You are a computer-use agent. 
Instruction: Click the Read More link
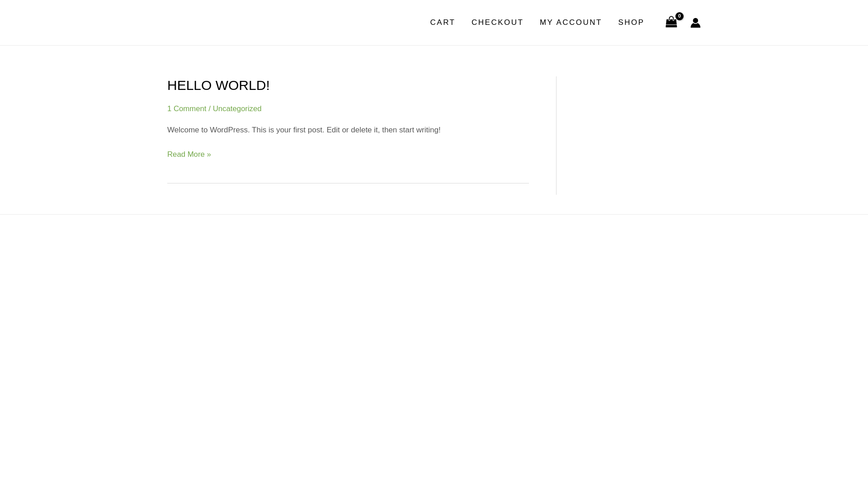189,155
